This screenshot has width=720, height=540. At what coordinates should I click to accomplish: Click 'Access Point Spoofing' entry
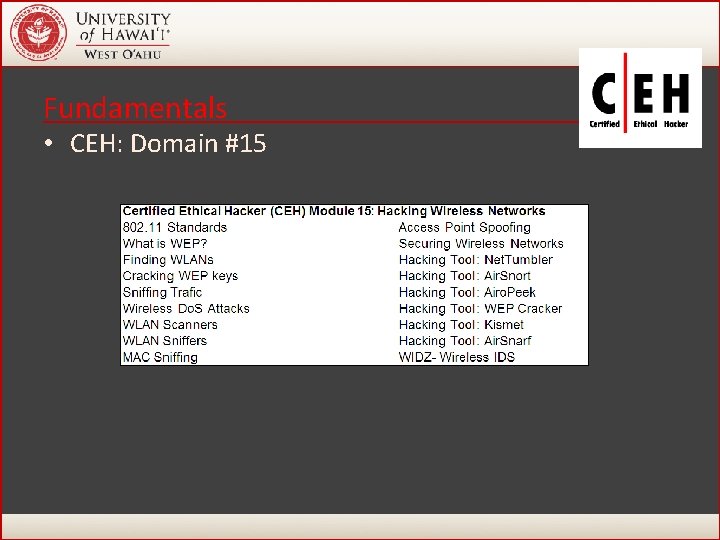pos(465,227)
